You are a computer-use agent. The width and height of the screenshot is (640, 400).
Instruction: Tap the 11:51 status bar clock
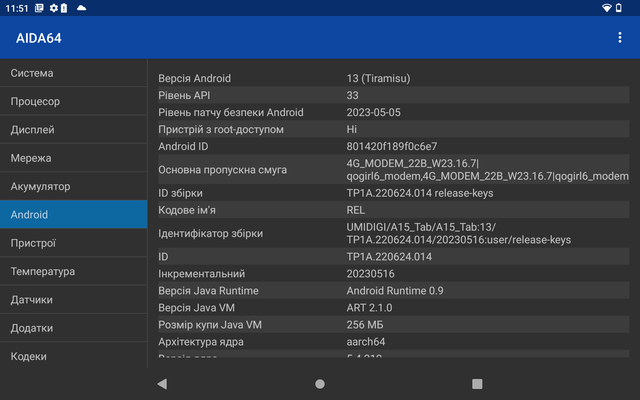17,8
